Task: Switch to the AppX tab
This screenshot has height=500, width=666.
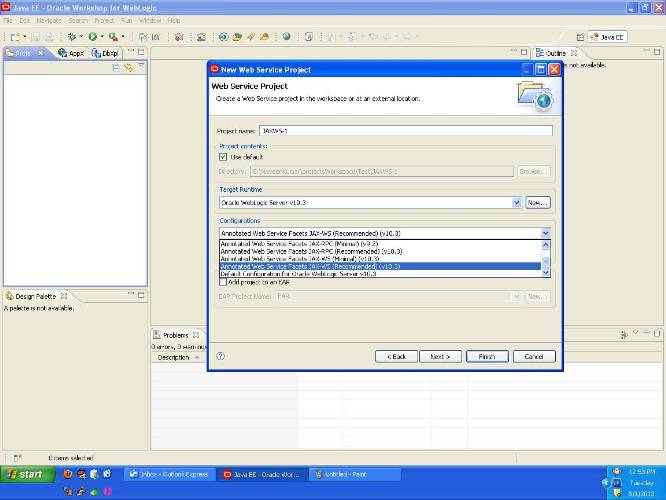Action: [71, 53]
